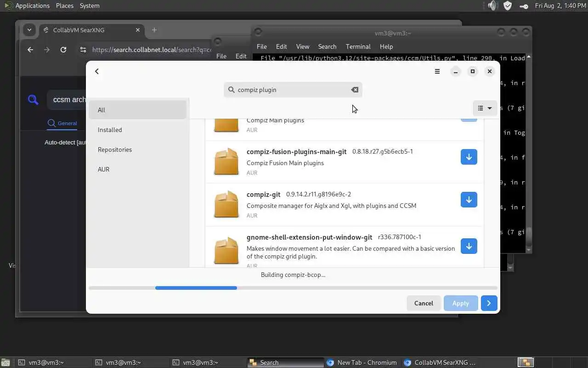Click the date and time clock
This screenshot has height=368, width=588.
pos(560,6)
